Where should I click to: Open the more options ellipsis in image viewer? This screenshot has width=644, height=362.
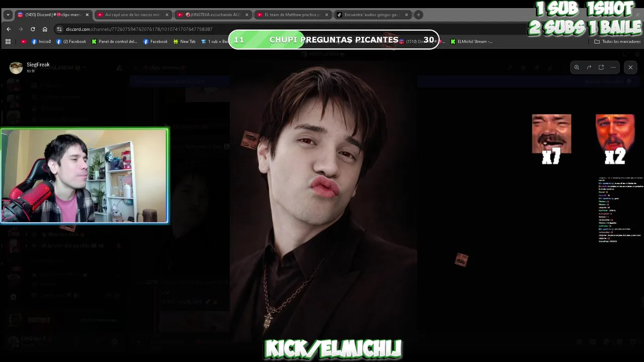[x=613, y=67]
